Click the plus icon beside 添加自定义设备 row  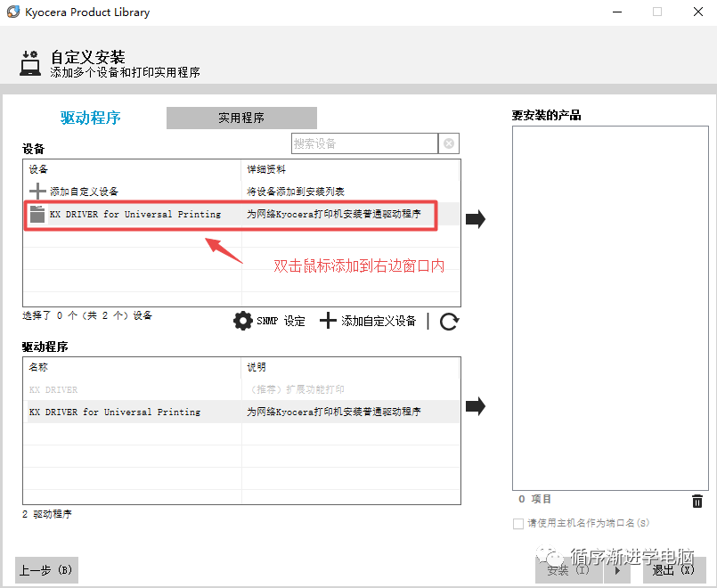point(37,192)
